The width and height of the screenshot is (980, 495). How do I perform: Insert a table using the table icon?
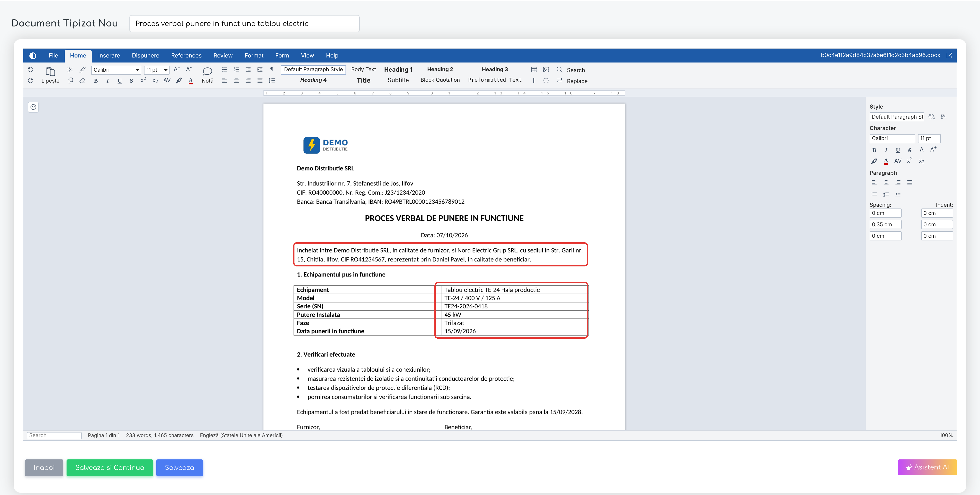(x=534, y=69)
